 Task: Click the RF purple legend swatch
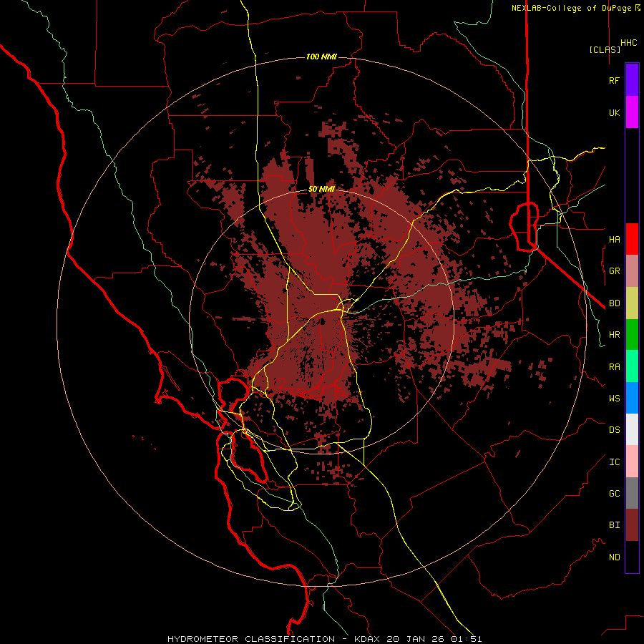(x=632, y=79)
